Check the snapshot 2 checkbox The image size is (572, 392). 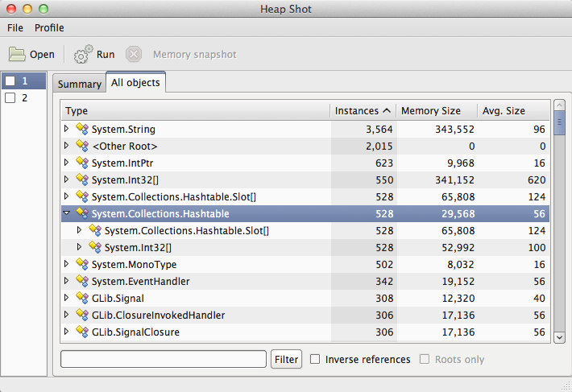coord(10,98)
